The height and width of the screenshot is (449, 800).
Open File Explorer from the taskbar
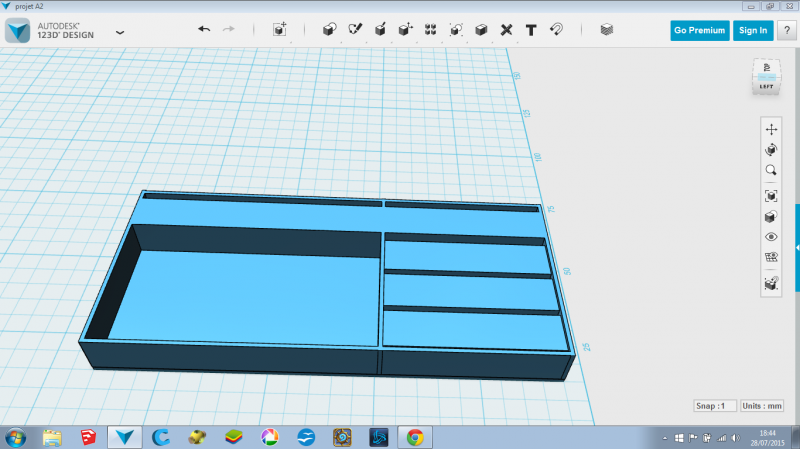(x=52, y=437)
